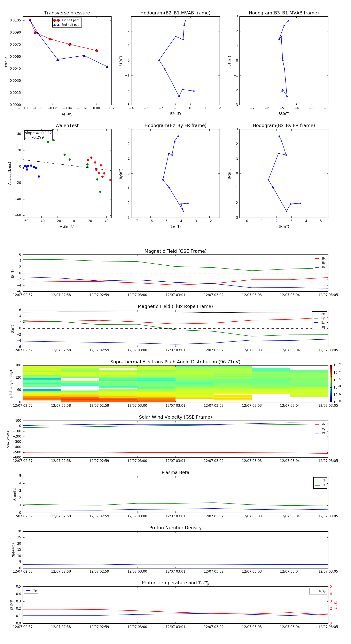Click the 'Bx(nT)' x-axis label
This screenshot has width=351, height=644.
point(284,227)
